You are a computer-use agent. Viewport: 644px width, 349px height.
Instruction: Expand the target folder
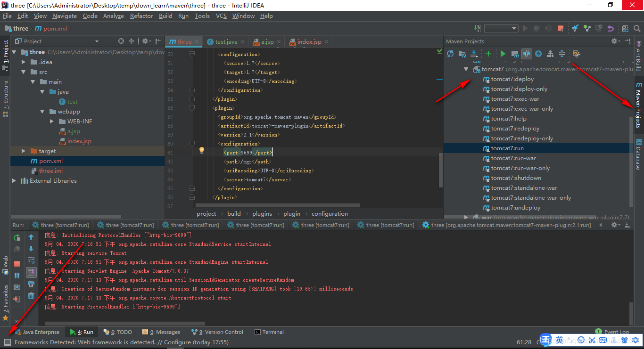[x=23, y=151]
